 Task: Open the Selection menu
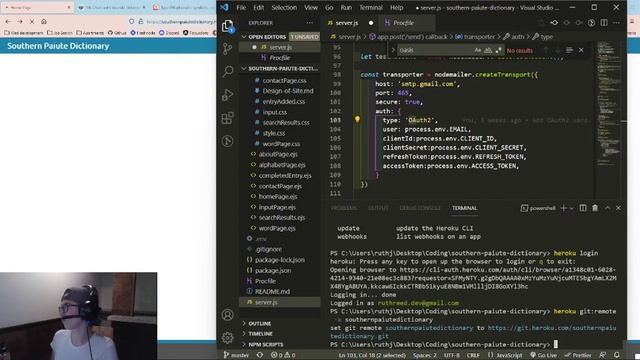(284, 7)
